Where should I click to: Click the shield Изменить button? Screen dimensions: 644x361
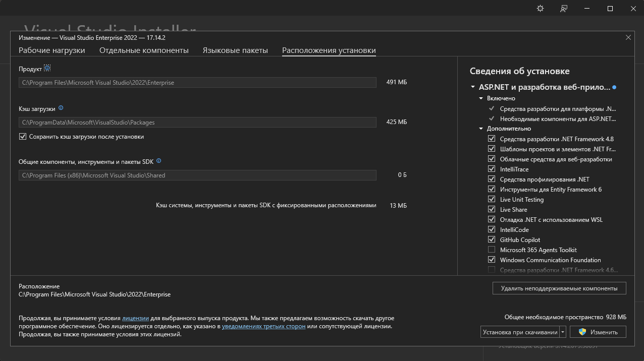click(x=598, y=332)
